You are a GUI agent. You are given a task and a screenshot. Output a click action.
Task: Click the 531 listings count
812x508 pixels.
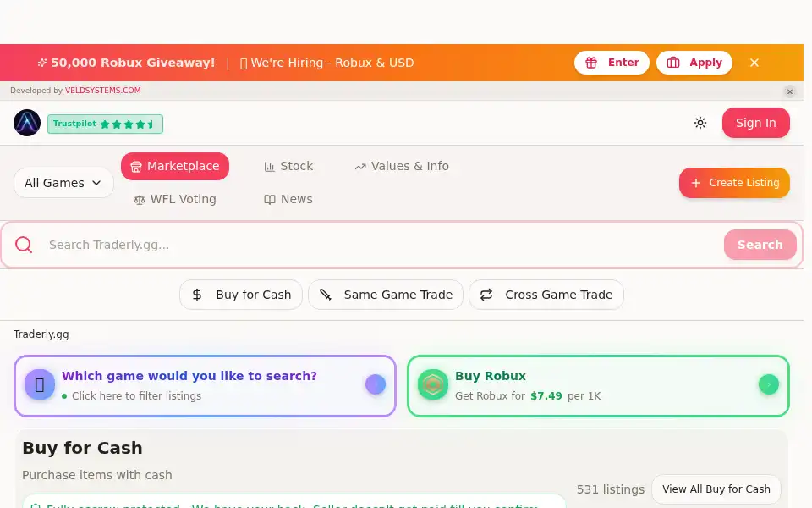[x=611, y=489]
